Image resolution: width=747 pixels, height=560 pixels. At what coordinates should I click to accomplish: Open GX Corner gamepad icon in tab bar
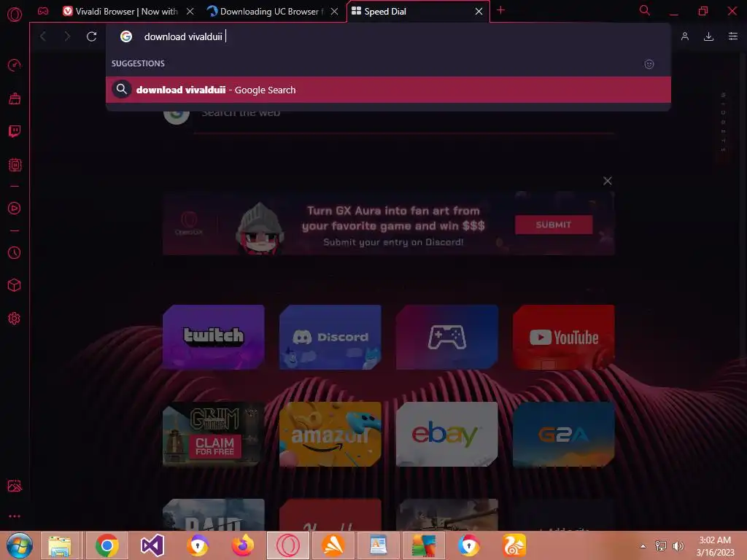(x=43, y=11)
